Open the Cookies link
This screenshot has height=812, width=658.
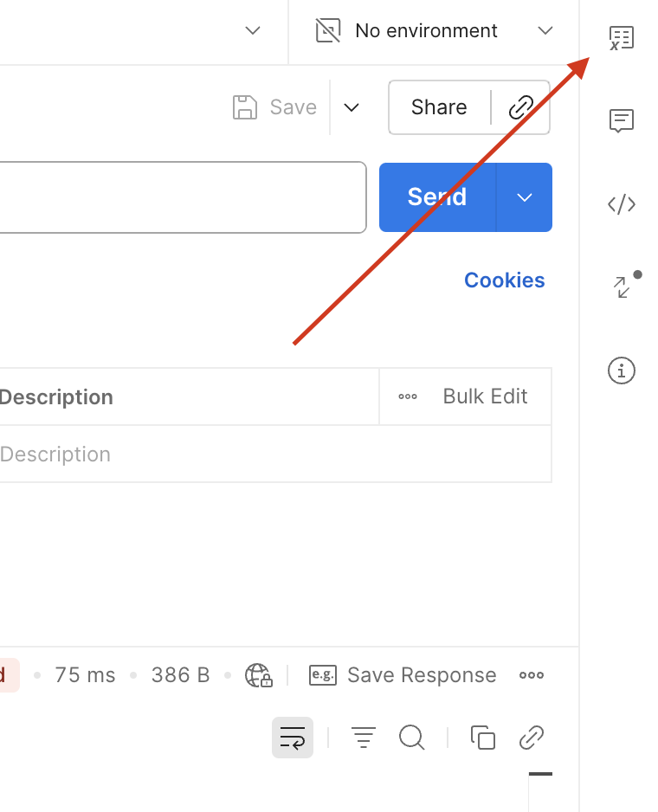pyautogui.click(x=504, y=280)
